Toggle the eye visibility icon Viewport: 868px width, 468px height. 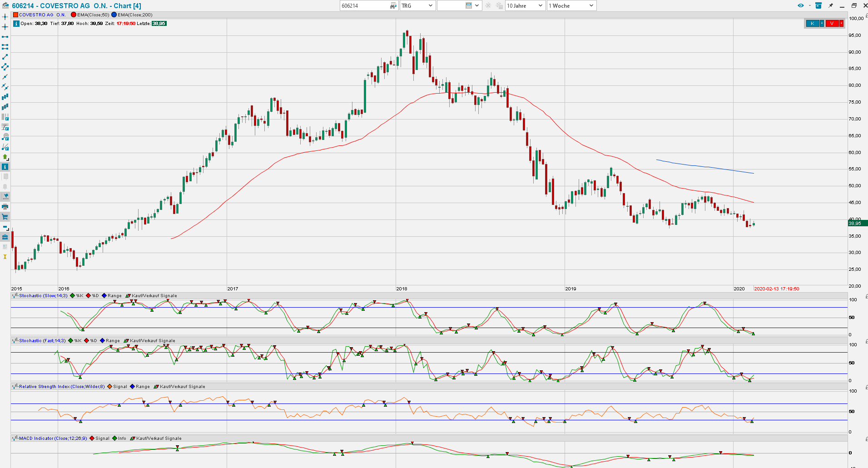[x=801, y=5]
